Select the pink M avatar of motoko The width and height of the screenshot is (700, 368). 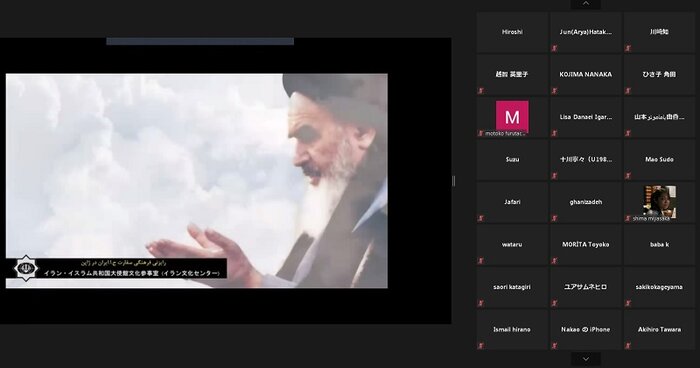[x=512, y=117]
